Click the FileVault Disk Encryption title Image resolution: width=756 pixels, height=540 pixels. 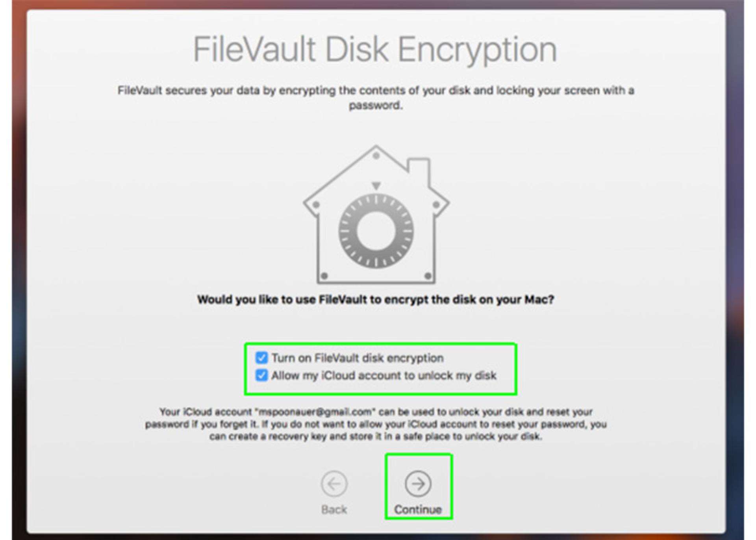click(x=375, y=50)
